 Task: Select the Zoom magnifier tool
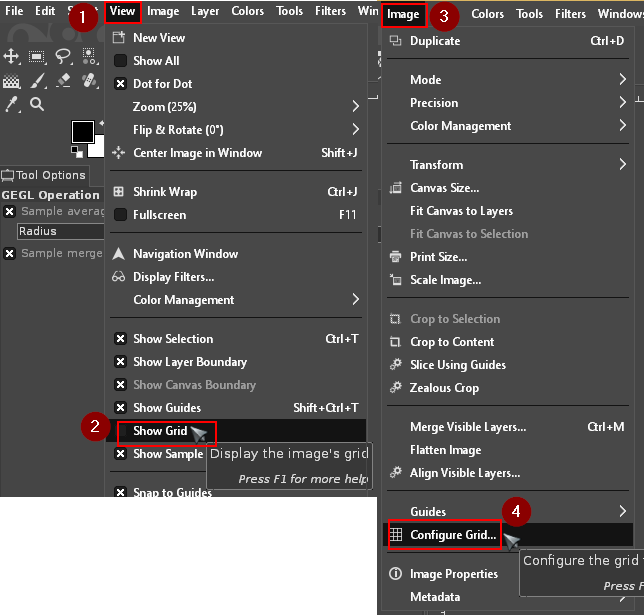38,104
